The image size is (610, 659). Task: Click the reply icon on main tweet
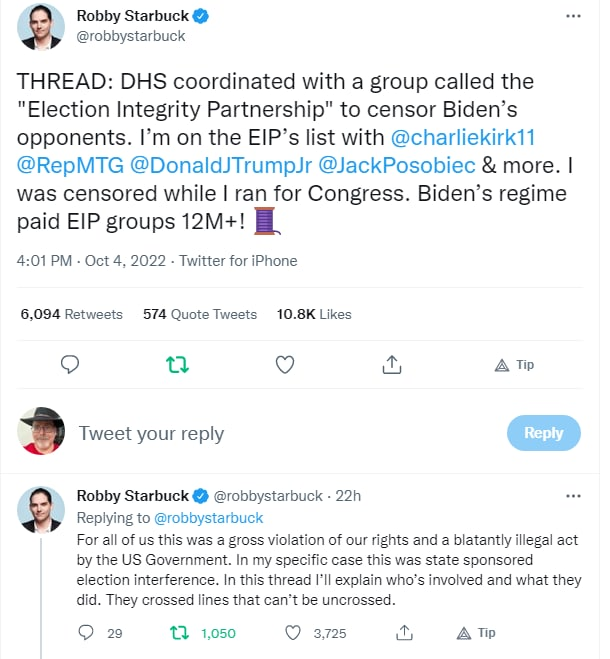(70, 365)
